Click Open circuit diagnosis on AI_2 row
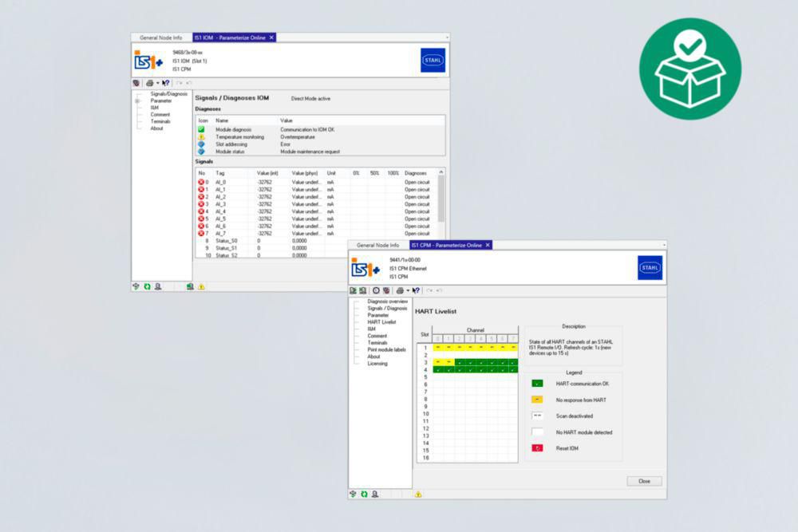The height and width of the screenshot is (532, 798). 417,197
